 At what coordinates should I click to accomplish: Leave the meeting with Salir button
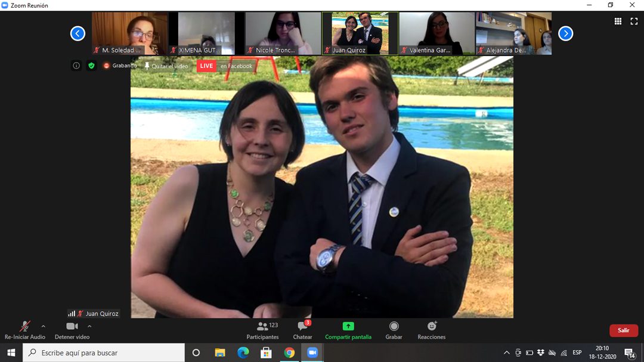[x=623, y=330]
